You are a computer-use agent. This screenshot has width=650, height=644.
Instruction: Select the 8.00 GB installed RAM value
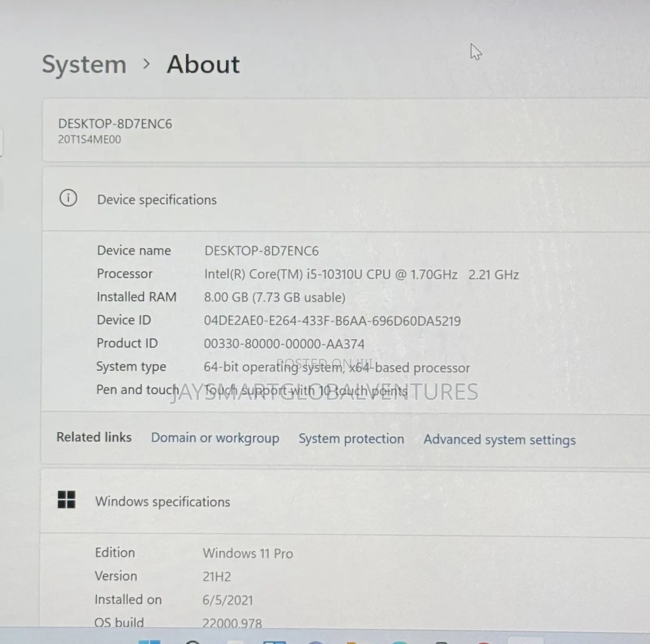(275, 297)
